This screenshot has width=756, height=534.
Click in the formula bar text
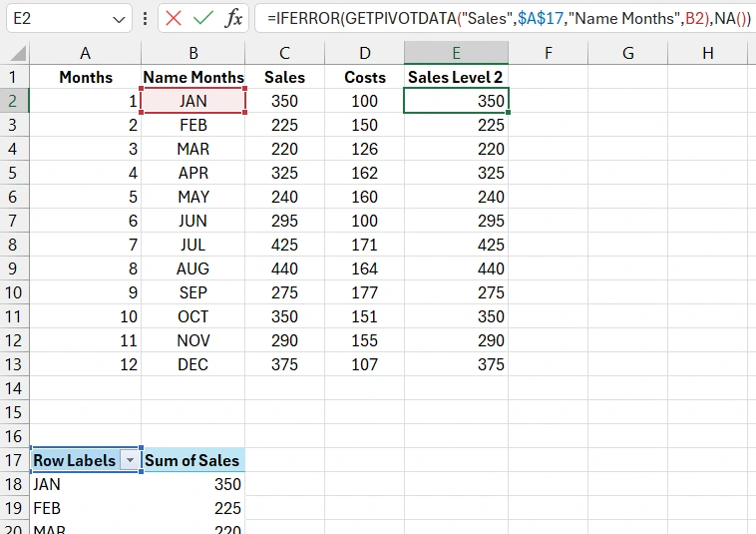(x=499, y=18)
